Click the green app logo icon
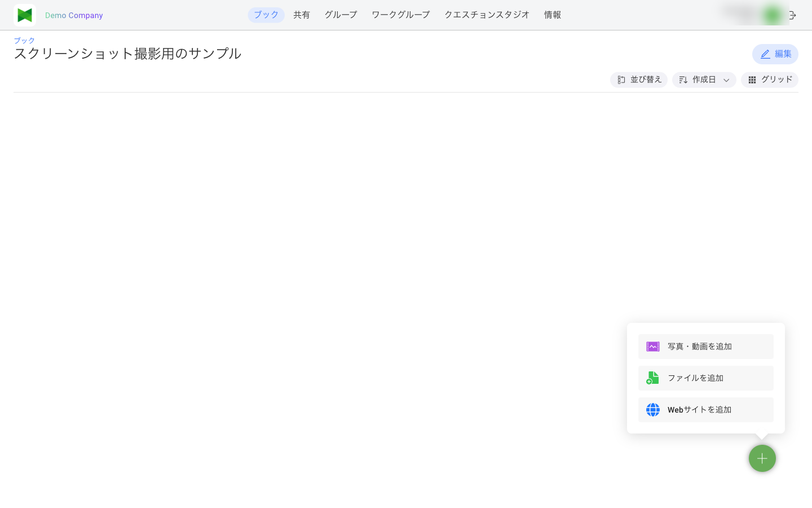 click(25, 15)
